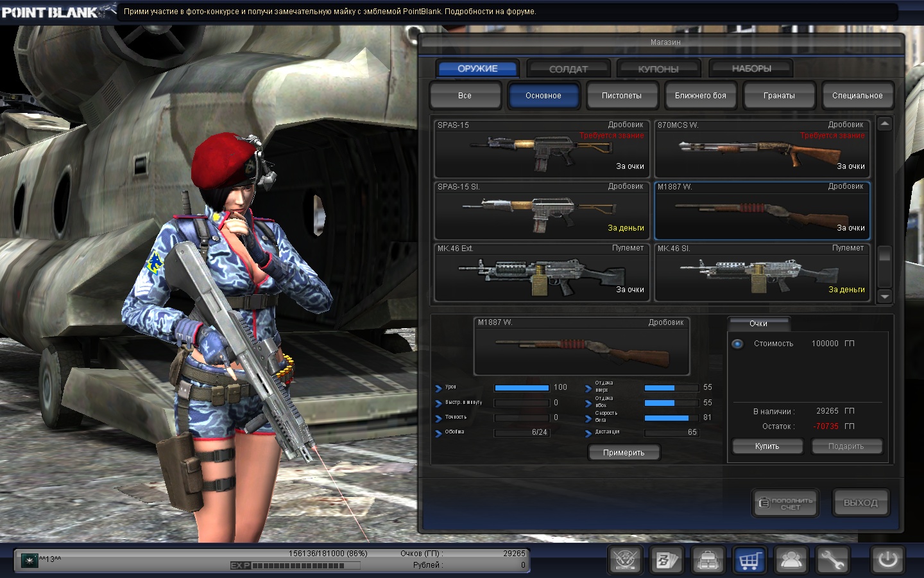The width and height of the screenshot is (924, 578).
Task: Click the player rank badge icon
Action: point(30,561)
